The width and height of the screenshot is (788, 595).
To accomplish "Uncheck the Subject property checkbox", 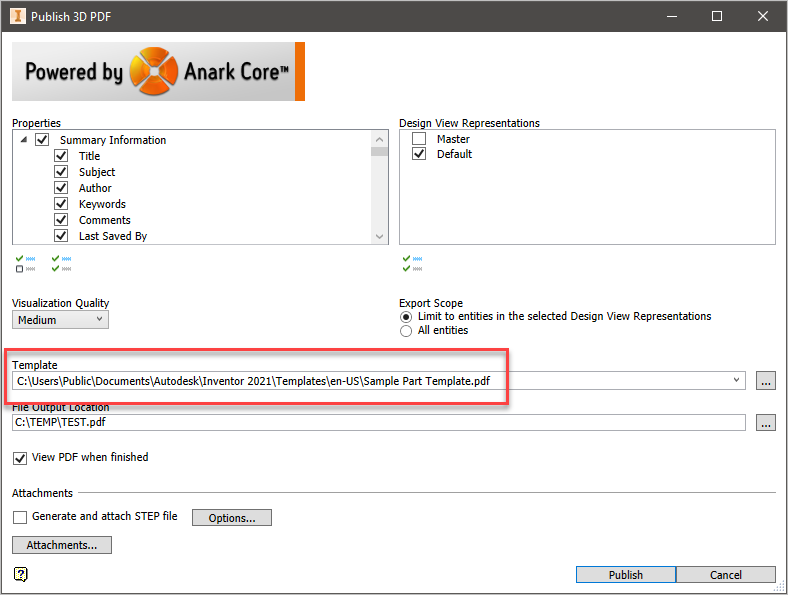I will tap(61, 171).
